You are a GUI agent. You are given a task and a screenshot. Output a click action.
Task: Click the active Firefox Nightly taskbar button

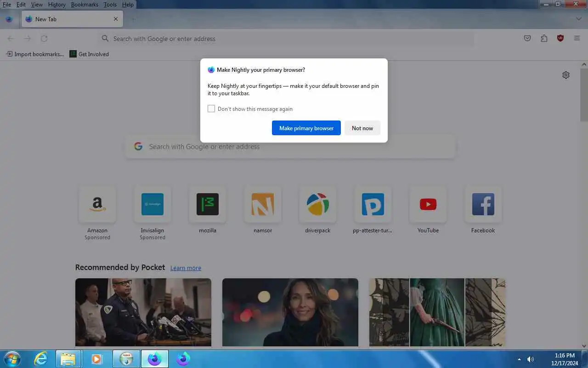click(x=154, y=359)
